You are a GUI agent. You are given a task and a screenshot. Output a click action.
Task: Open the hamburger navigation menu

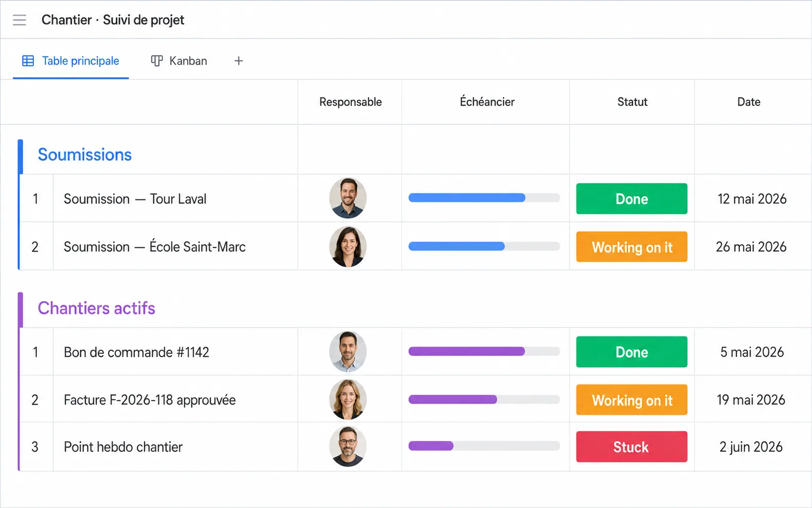(x=19, y=20)
